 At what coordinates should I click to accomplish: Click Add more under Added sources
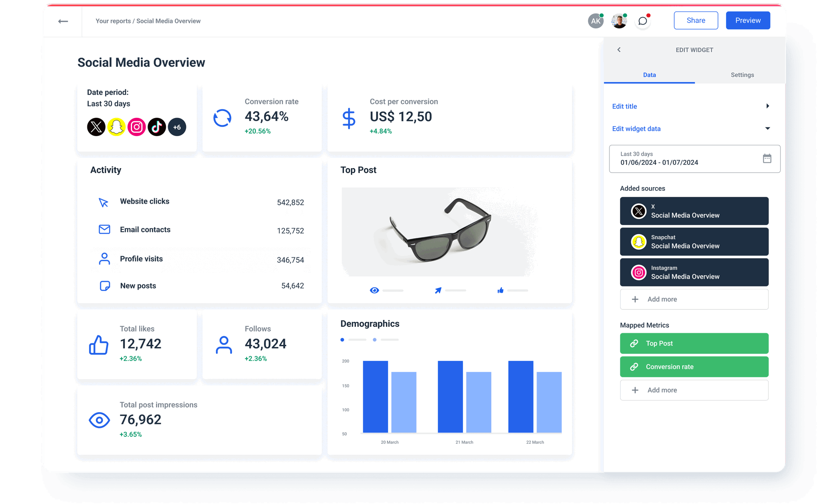point(694,299)
